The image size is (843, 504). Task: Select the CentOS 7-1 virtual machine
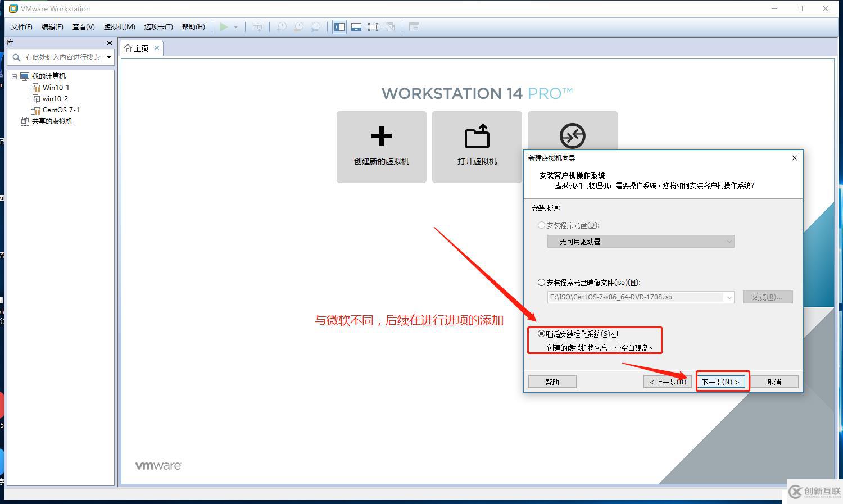(61, 110)
